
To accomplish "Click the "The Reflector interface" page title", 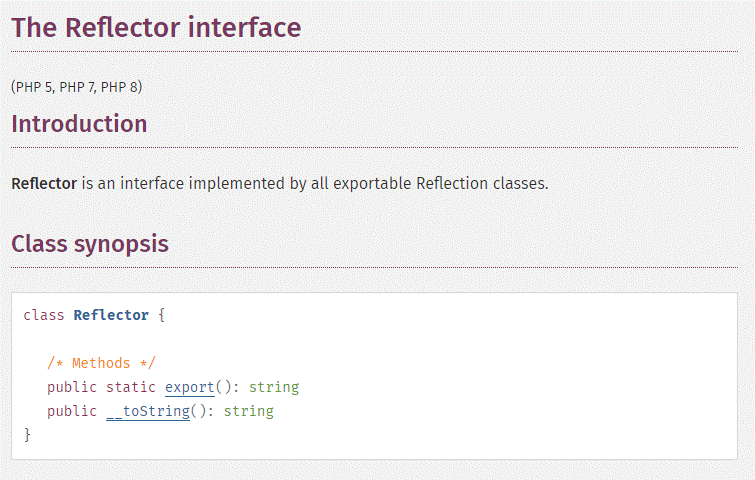I will click(156, 28).
